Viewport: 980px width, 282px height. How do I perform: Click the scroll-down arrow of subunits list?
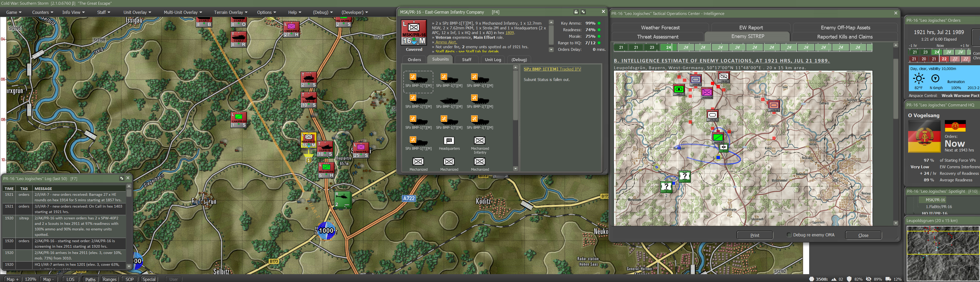[515, 169]
